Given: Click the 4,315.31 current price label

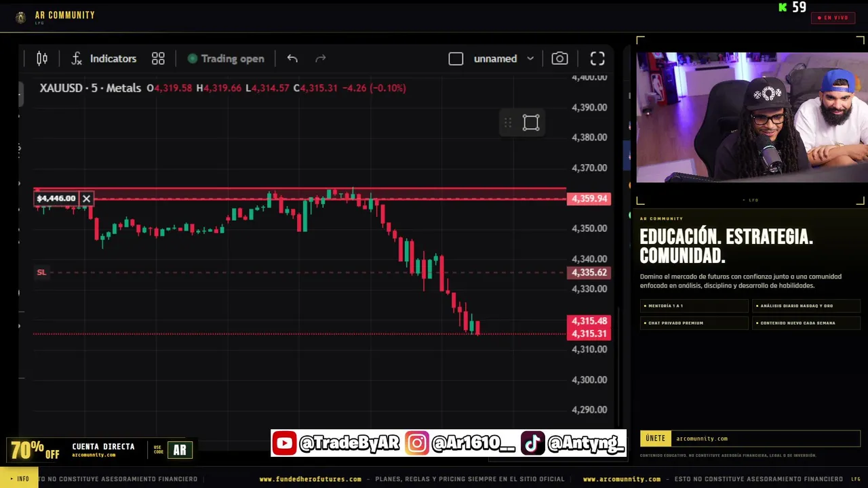Looking at the screenshot, I should click(x=589, y=333).
